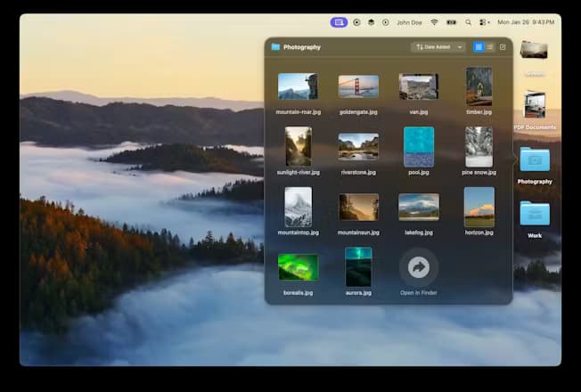581x392 pixels.
Task: Switch to list view in Photography panel
Action: [x=490, y=46]
